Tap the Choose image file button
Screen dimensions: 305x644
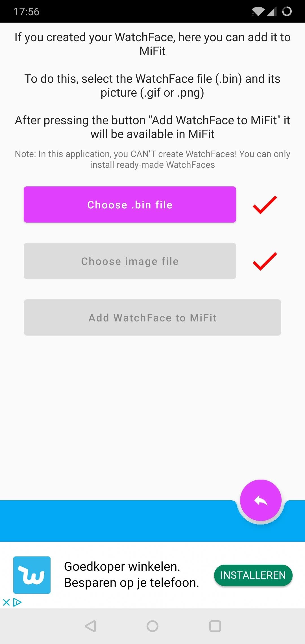tap(130, 261)
